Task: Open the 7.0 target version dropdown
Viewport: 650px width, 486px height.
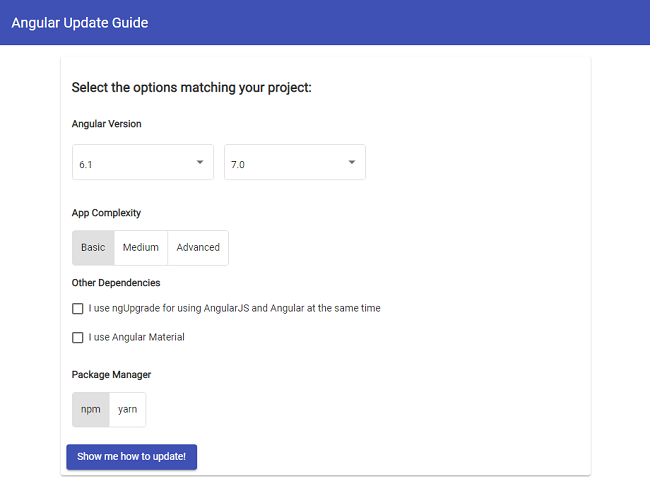Action: click(x=294, y=163)
